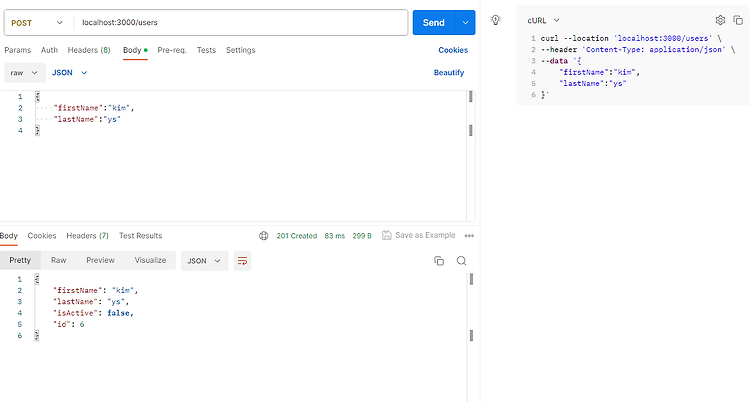Screen dimensions: 750x402
Task: Click the 83 ms response time
Action: (x=334, y=236)
